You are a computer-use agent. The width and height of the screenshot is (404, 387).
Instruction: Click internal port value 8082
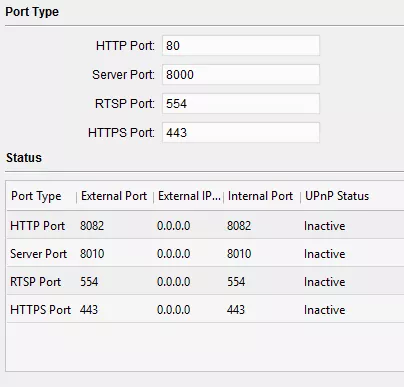[239, 226]
